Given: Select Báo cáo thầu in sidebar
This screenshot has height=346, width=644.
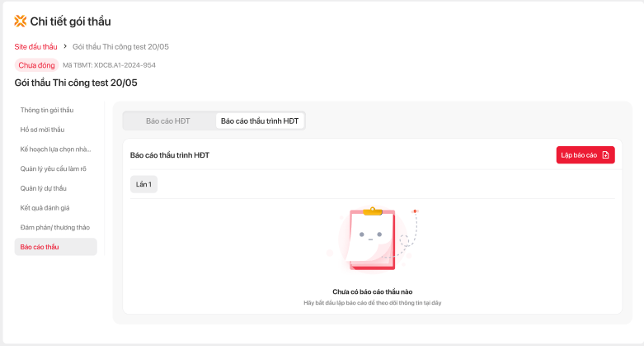Looking at the screenshot, I should pyautogui.click(x=40, y=247).
